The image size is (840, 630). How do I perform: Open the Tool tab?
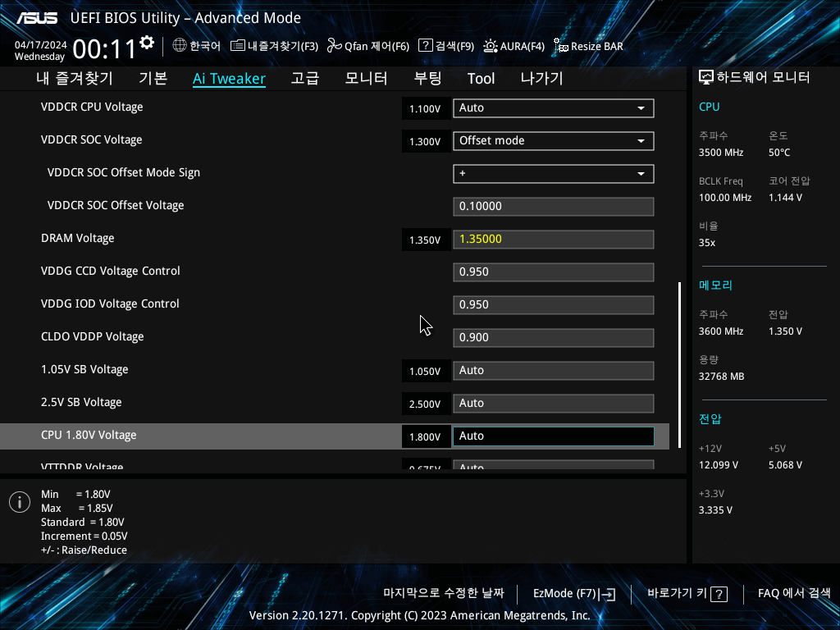pyautogui.click(x=481, y=79)
